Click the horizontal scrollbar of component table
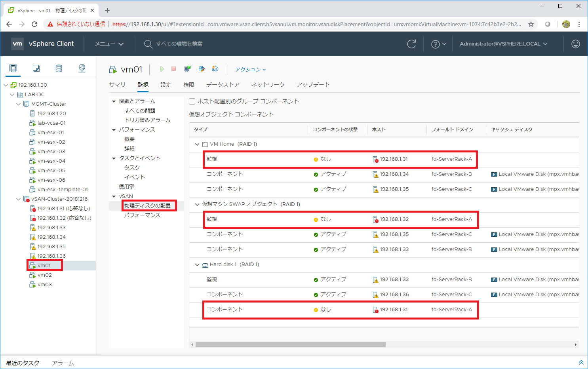This screenshot has width=588, height=369. tap(290, 345)
